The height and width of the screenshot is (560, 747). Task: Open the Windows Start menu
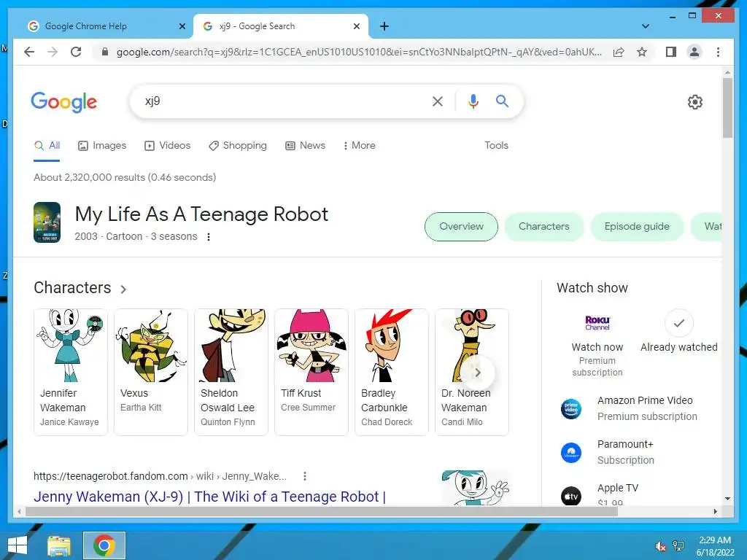[x=18, y=545]
